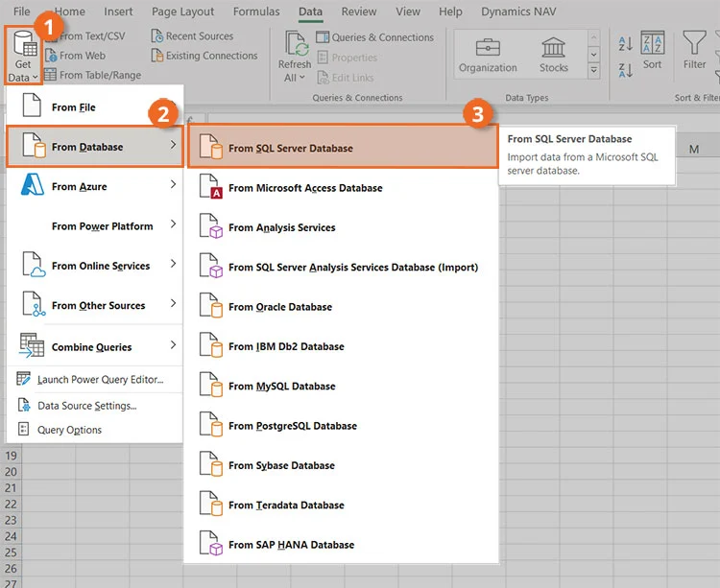Screen dimensions: 720x588
Task: Sort Z to A descending
Action: point(625,70)
